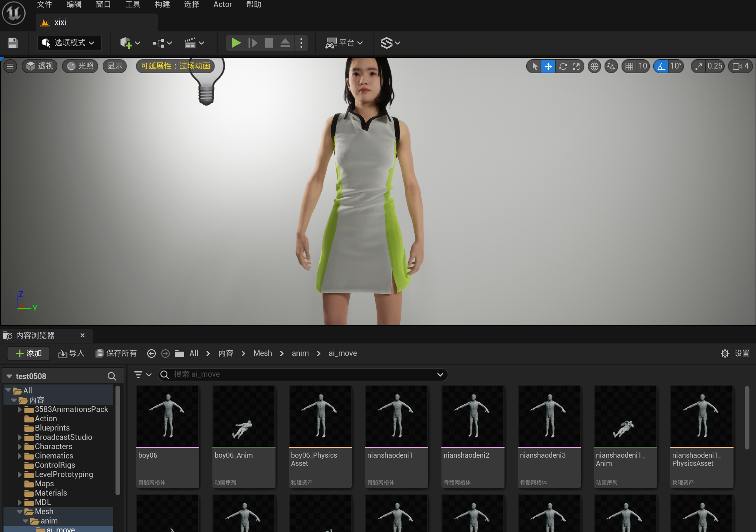Image resolution: width=756 pixels, height=532 pixels.
Task: Close the 内容浏览器 tab
Action: (x=83, y=335)
